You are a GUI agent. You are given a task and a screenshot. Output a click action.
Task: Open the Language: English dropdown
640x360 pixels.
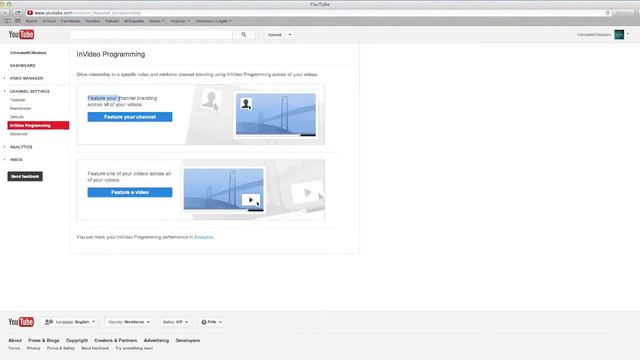(70, 322)
